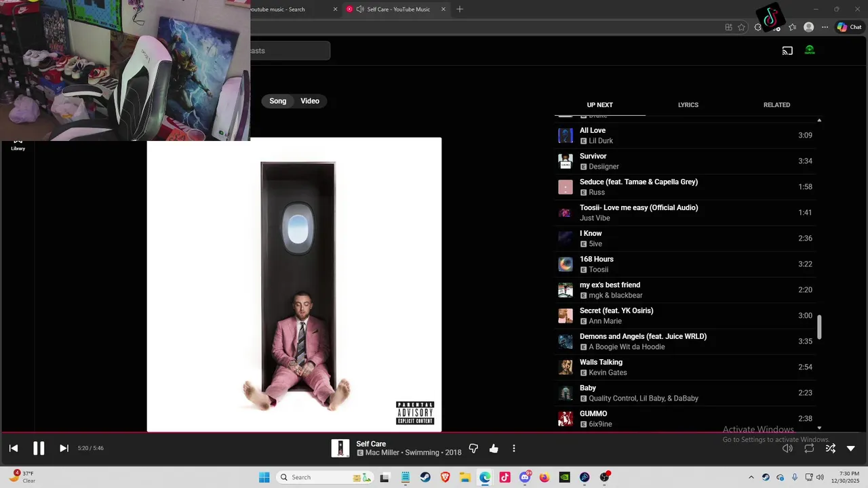This screenshot has width=868, height=488.
Task: Open Brave browser from the taskbar
Action: point(445,477)
